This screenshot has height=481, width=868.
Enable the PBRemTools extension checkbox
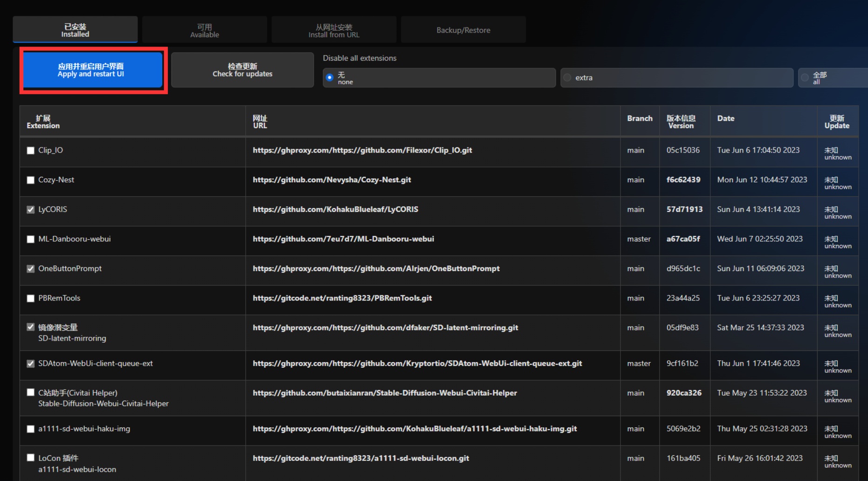tap(31, 298)
